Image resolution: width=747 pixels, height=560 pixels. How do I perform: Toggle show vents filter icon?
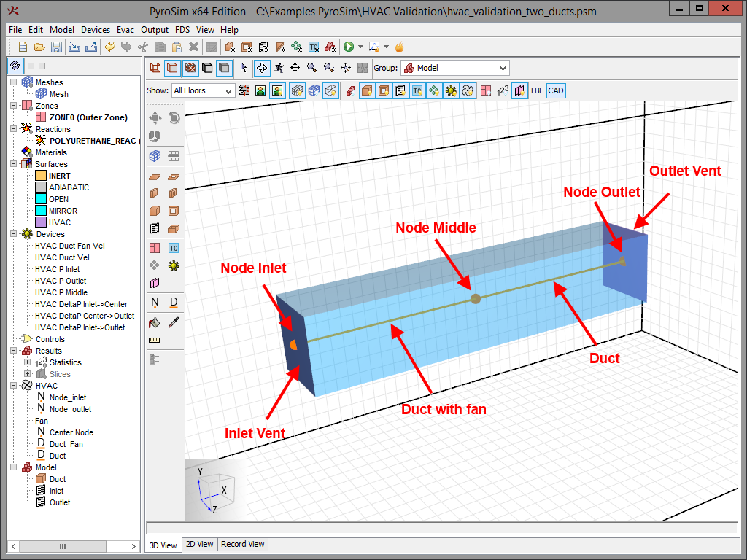tap(400, 90)
